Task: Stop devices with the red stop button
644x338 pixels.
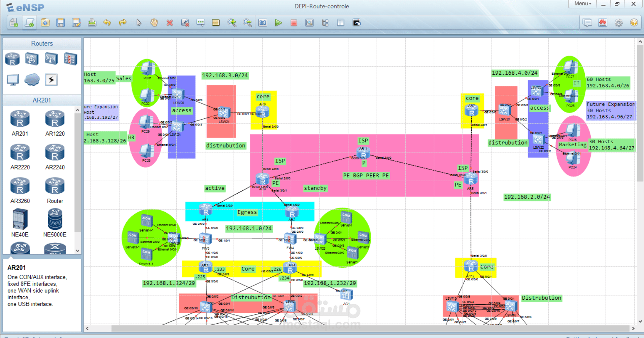Action: coord(294,23)
